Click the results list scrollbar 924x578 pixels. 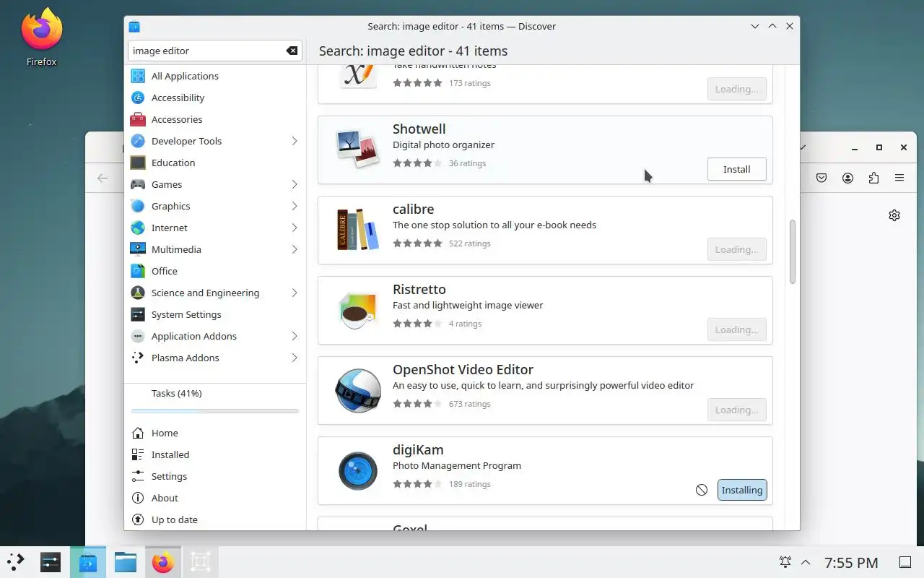coord(792,251)
